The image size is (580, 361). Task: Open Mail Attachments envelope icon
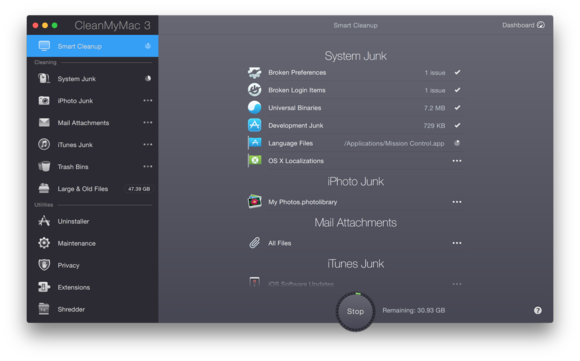(44, 122)
